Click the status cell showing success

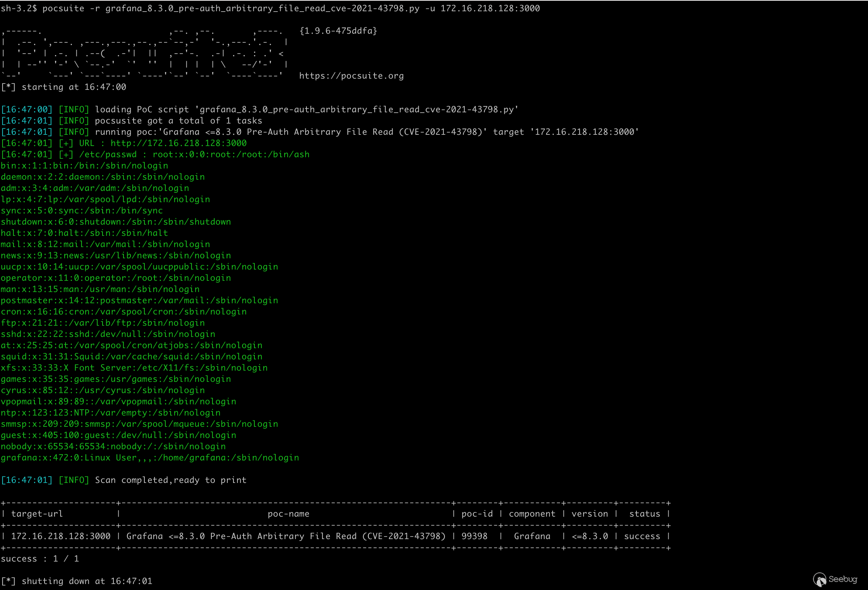(x=642, y=536)
